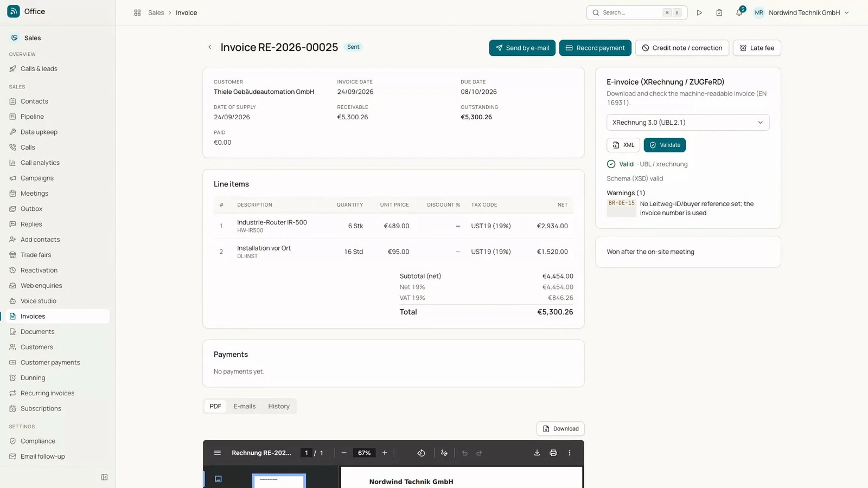Click the Installation vor Ort line item
This screenshot has height=488, width=868.
393,252
